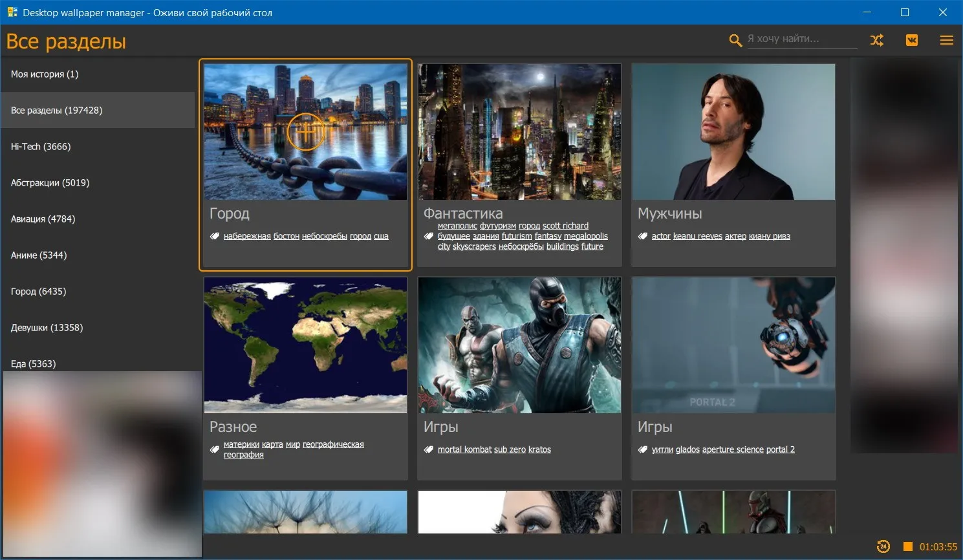Open the hamburger menu icon
963x560 pixels.
[x=946, y=40]
